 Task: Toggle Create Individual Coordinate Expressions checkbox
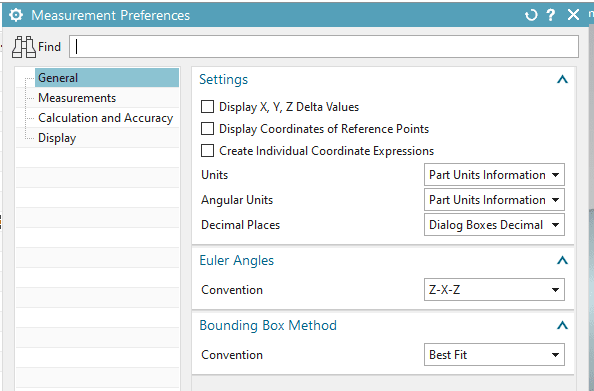click(207, 151)
